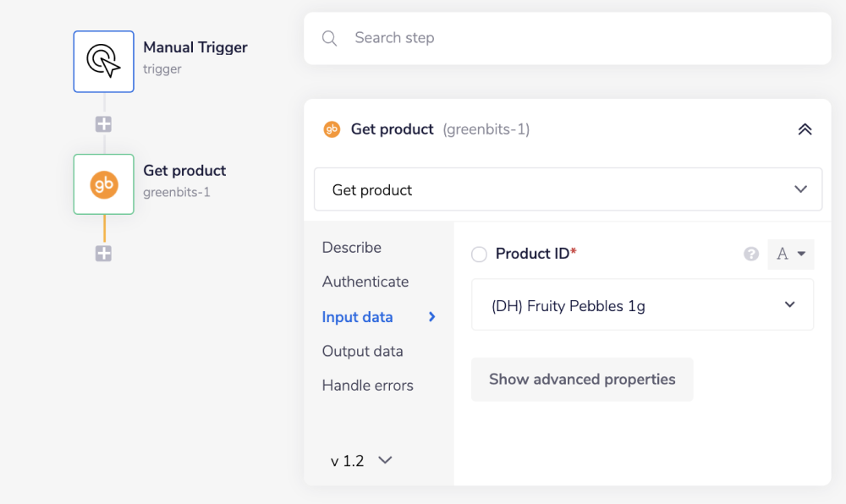Image resolution: width=846 pixels, height=504 pixels.
Task: Click the orange greenbits logo in panel header
Action: point(332,129)
